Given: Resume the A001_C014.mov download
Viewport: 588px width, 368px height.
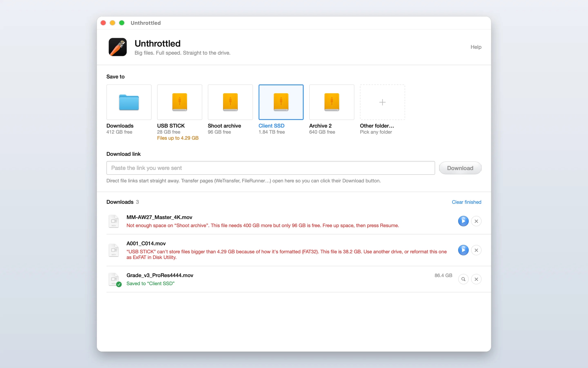Looking at the screenshot, I should 463,250.
